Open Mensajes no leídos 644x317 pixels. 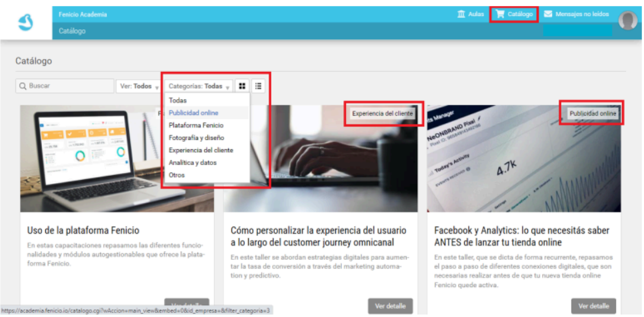pyautogui.click(x=576, y=14)
